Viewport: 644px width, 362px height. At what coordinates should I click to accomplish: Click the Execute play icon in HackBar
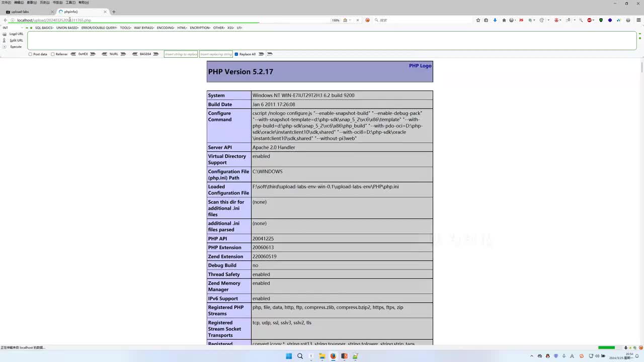pyautogui.click(x=5, y=47)
